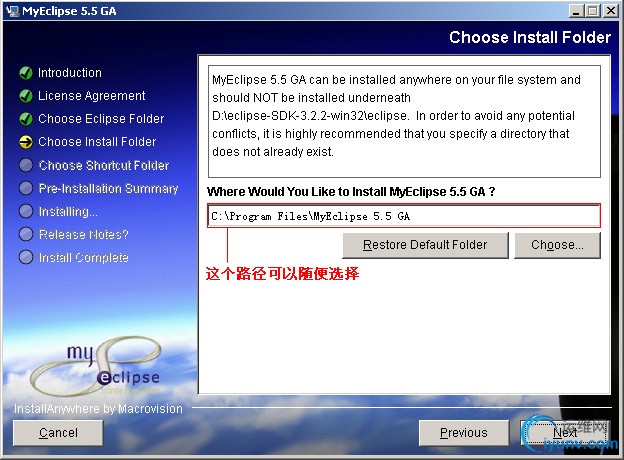The image size is (624, 460).
Task: Click the InstallAnywhere by Macrovision text
Action: pyautogui.click(x=98, y=409)
